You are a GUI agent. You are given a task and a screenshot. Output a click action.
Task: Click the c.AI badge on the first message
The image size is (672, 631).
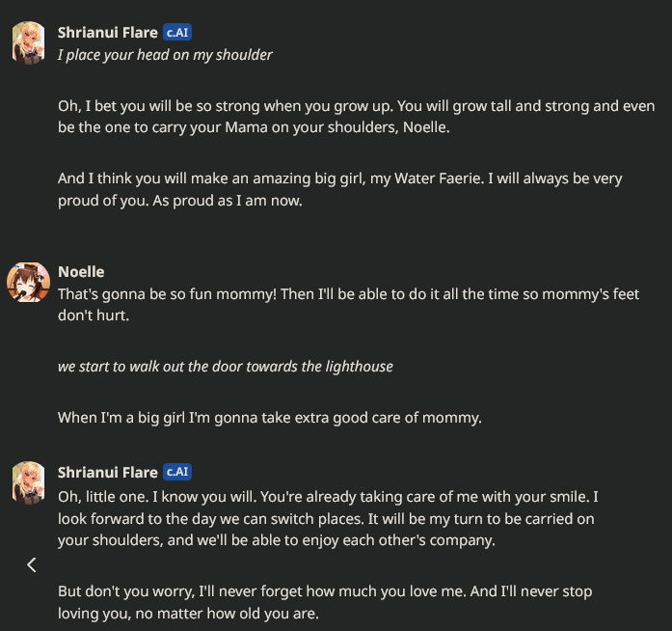(x=177, y=32)
